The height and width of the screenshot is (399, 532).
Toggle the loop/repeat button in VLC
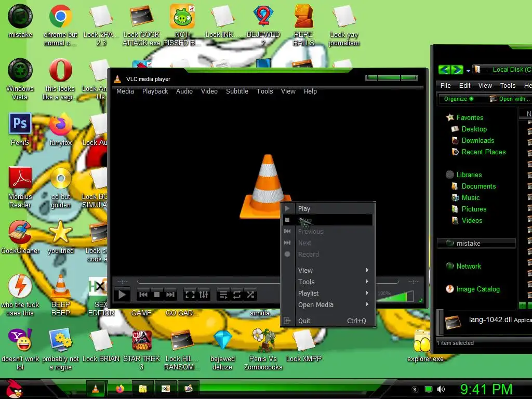pos(237,295)
